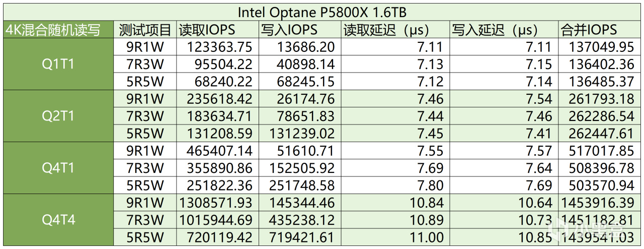Select the 7.80 read latency cell

click(x=395, y=184)
